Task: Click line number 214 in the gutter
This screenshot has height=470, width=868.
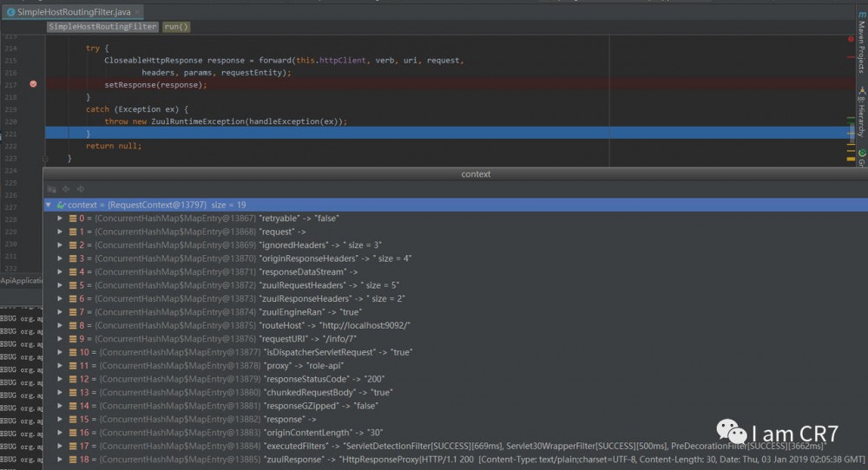Action: [10, 49]
